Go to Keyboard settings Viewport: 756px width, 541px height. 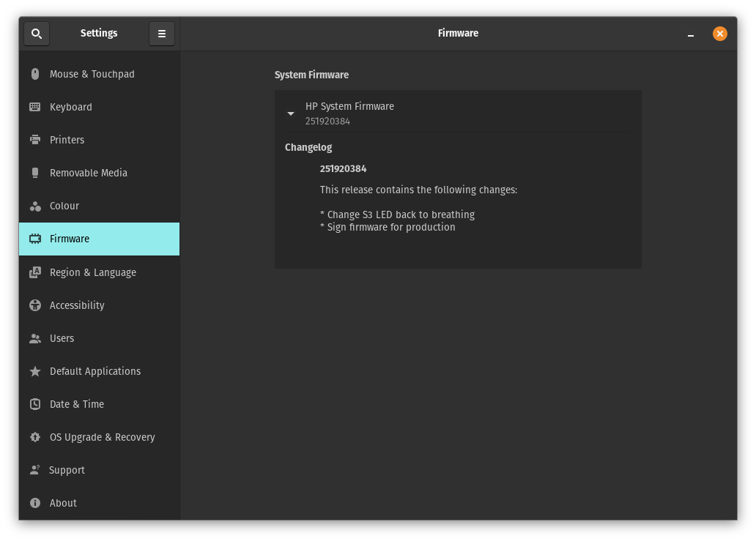click(100, 107)
